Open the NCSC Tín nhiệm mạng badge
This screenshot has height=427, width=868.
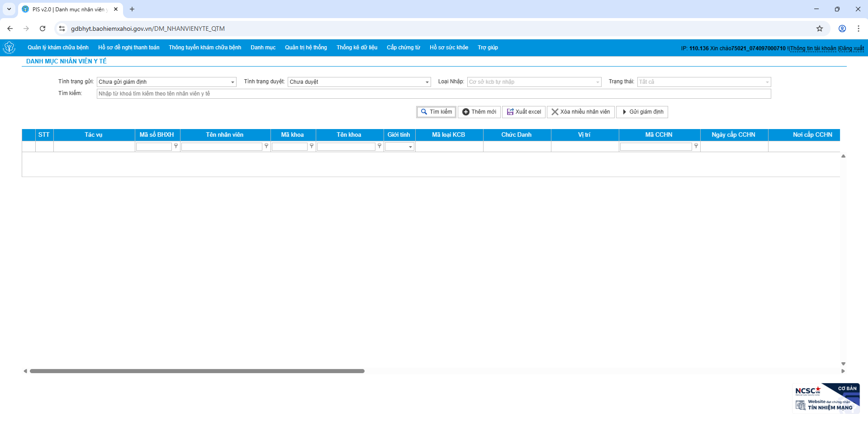(826, 398)
